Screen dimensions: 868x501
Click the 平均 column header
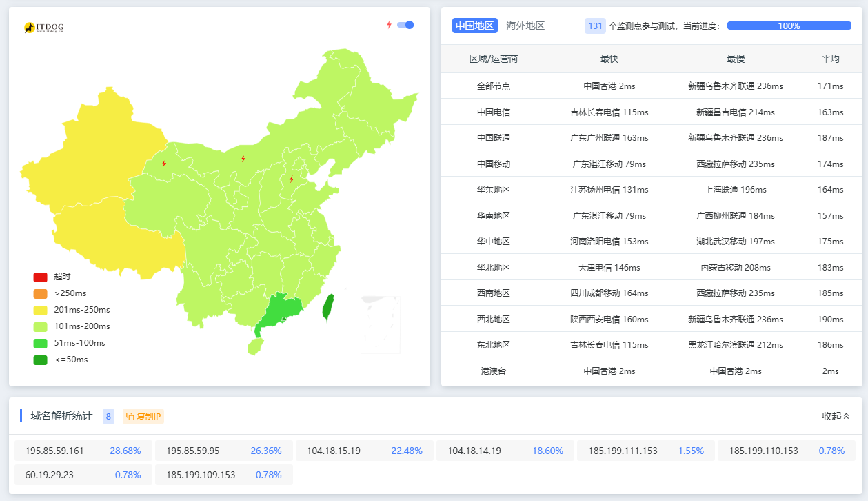tap(830, 59)
